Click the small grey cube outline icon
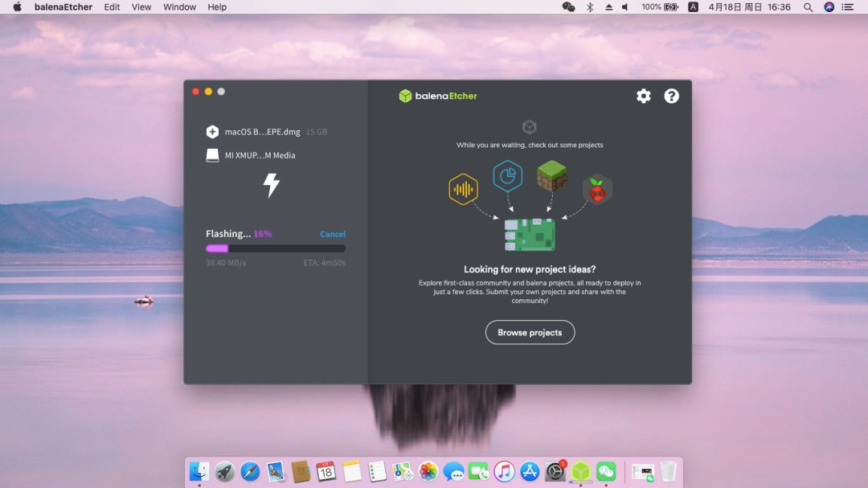The width and height of the screenshot is (868, 488). [x=529, y=127]
